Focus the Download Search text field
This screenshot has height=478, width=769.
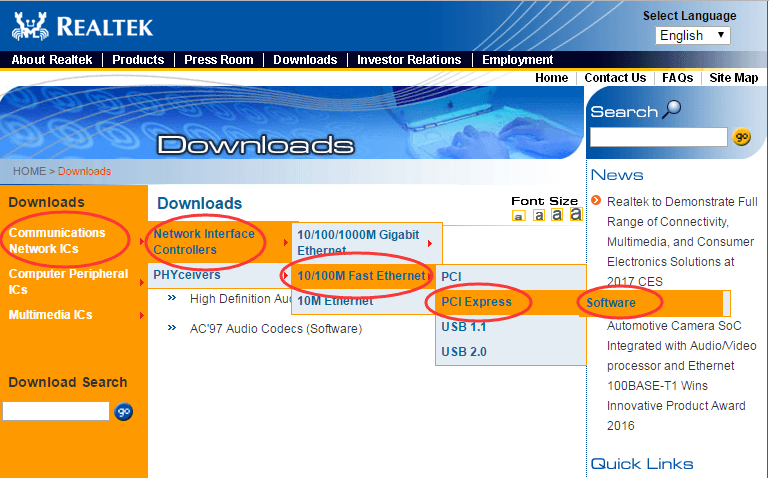[56, 411]
